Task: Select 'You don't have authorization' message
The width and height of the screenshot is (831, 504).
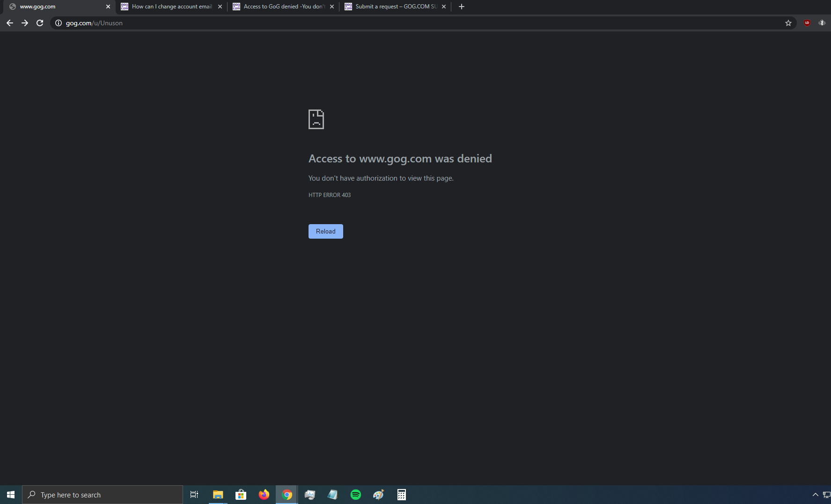Action: tap(381, 178)
